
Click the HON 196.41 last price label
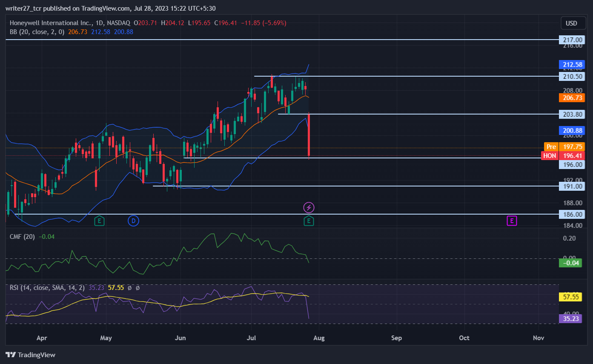[x=563, y=156]
